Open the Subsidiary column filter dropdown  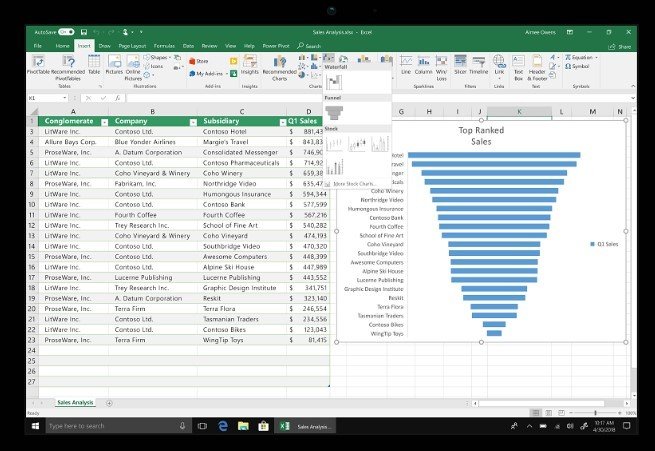[282, 122]
